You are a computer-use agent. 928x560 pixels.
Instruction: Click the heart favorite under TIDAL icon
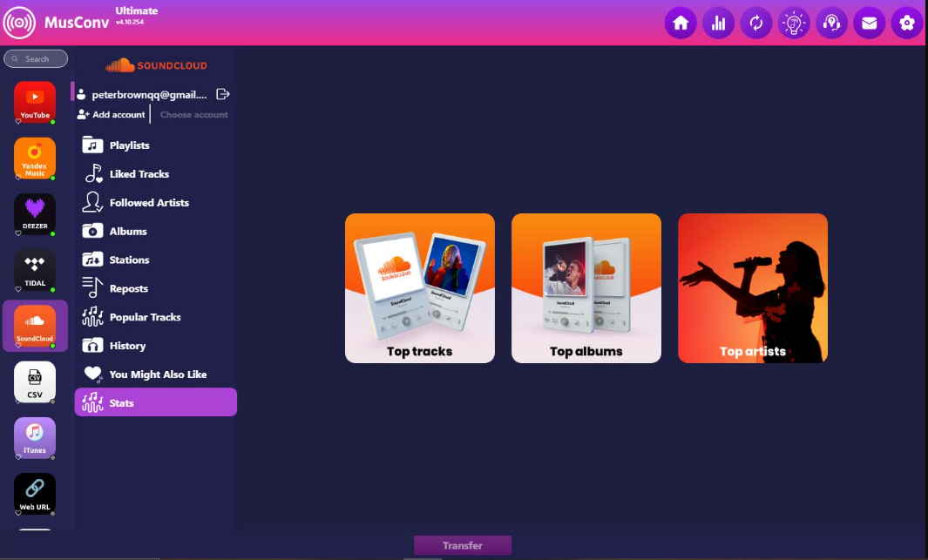pyautogui.click(x=18, y=290)
